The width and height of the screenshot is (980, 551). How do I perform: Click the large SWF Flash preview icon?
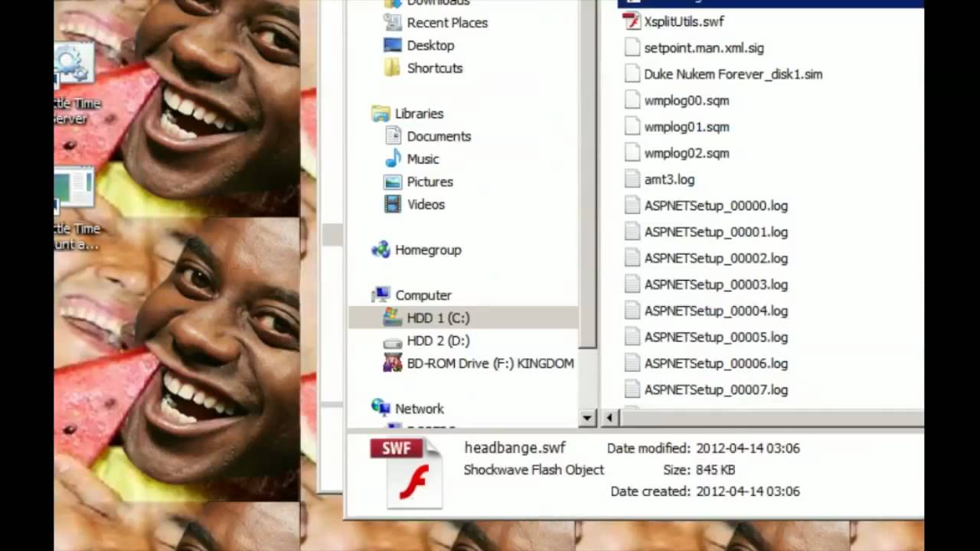[407, 473]
